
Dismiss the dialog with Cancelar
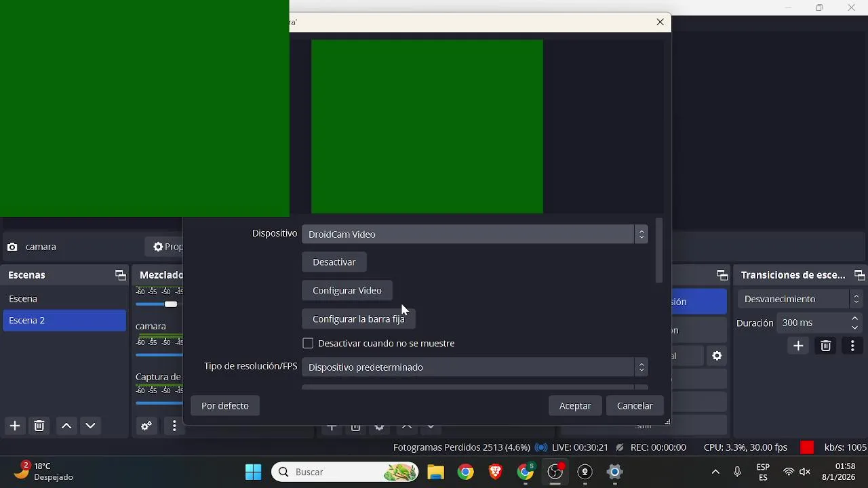tap(635, 405)
